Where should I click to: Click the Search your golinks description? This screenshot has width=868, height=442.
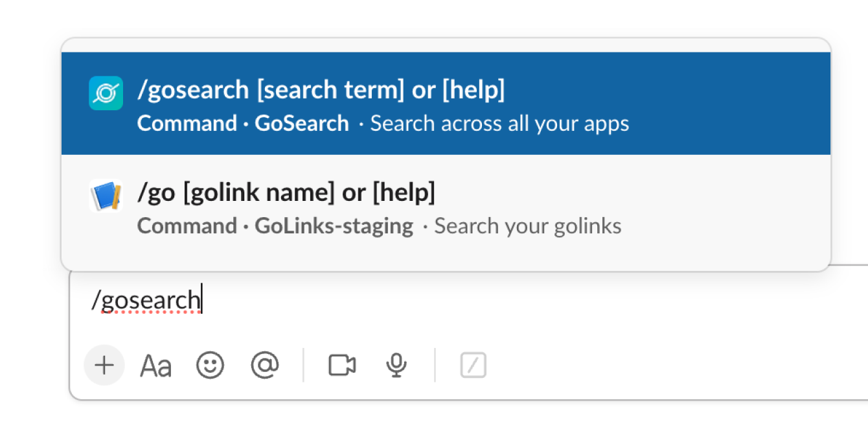click(528, 226)
